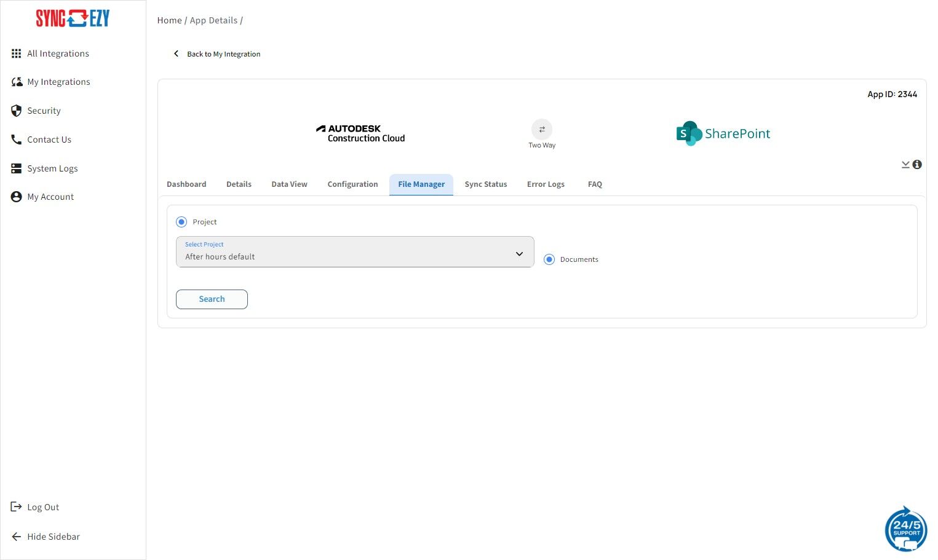Viewport: 938px width, 560px height.
Task: Open the Error Logs tab
Action: (x=546, y=184)
